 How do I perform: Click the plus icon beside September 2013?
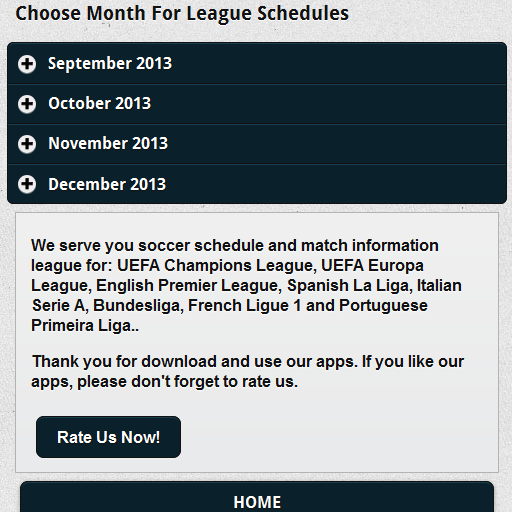click(x=27, y=64)
